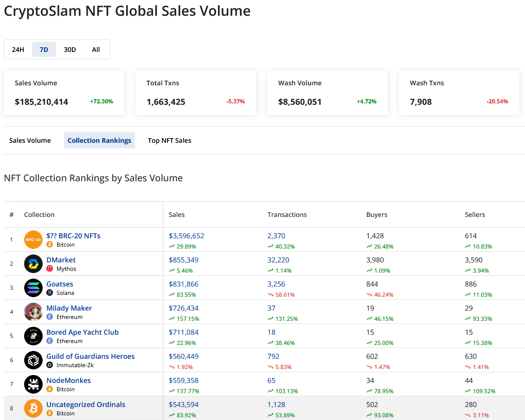
Task: Click the NodeMonkes pixel collection icon
Action: 33,384
